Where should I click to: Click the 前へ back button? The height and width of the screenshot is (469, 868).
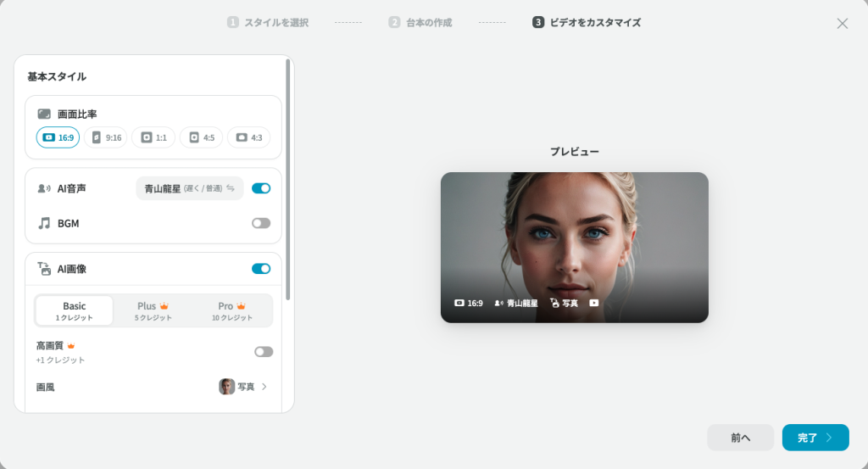(x=740, y=438)
